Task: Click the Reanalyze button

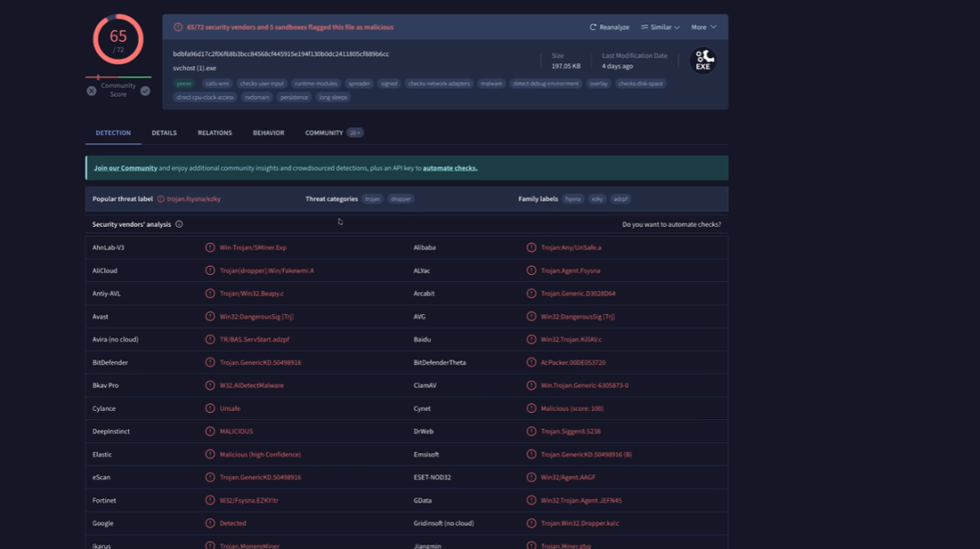Action: pos(610,27)
